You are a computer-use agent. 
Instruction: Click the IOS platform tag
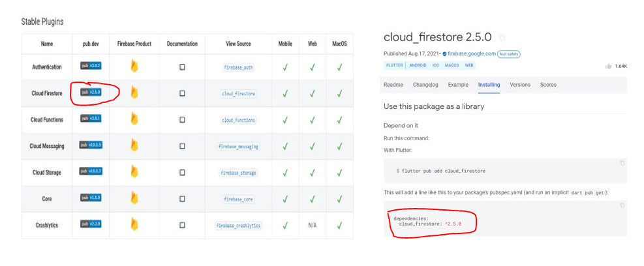click(436, 65)
